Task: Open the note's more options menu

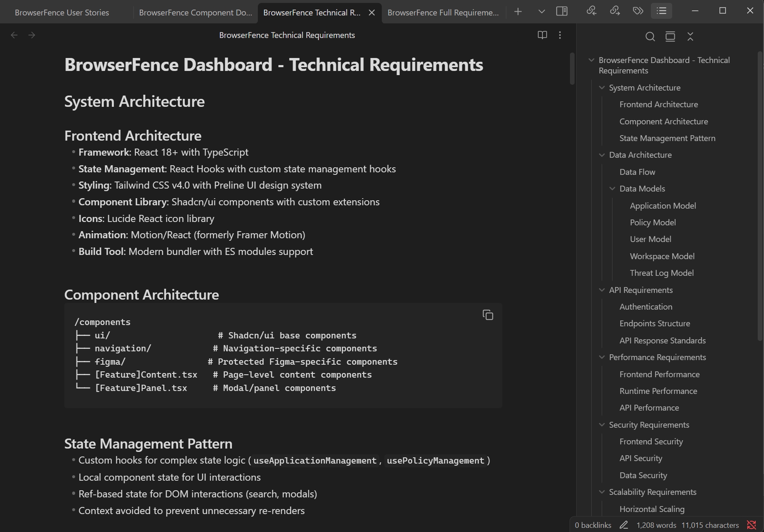Action: click(560, 35)
